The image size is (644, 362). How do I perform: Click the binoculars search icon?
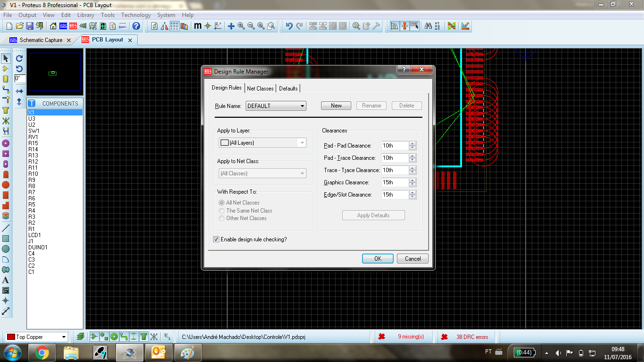coord(428,26)
